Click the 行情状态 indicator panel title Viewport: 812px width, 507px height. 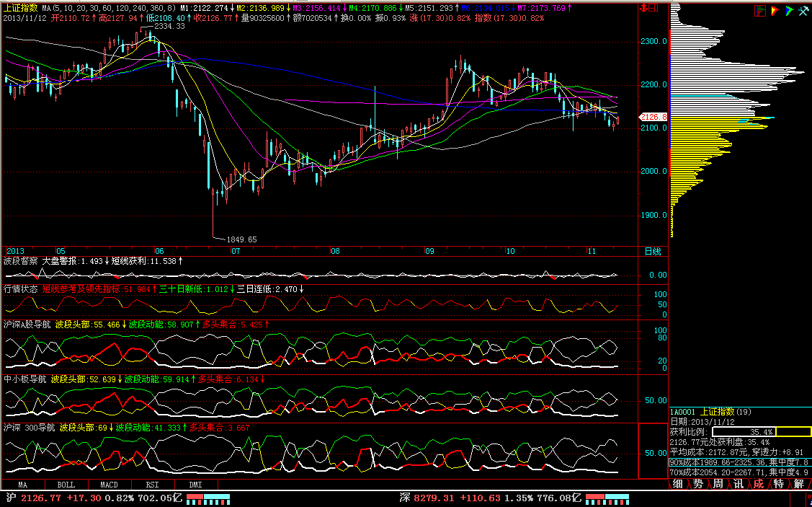(20, 288)
